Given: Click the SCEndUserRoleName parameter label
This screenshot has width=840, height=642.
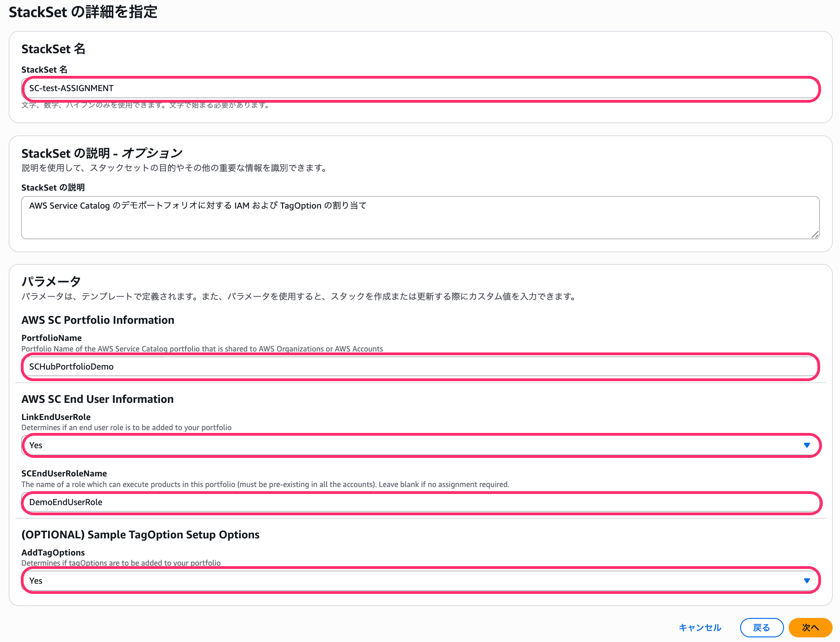Looking at the screenshot, I should pos(64,474).
